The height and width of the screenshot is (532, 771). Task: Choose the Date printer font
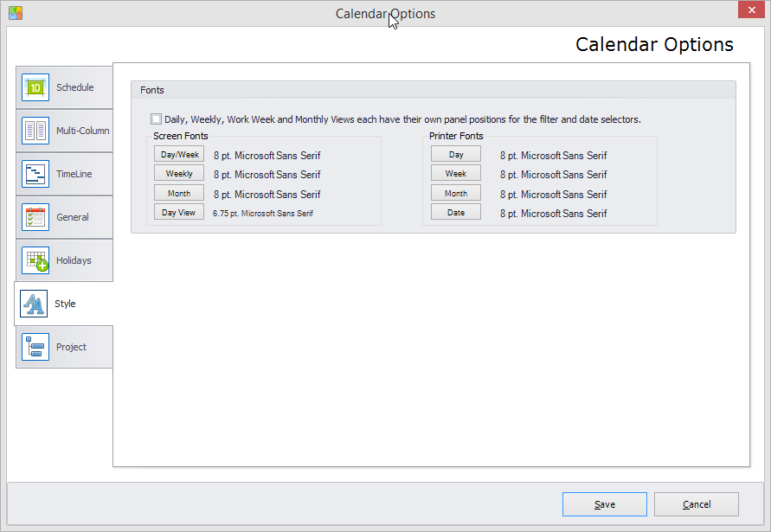(x=456, y=213)
